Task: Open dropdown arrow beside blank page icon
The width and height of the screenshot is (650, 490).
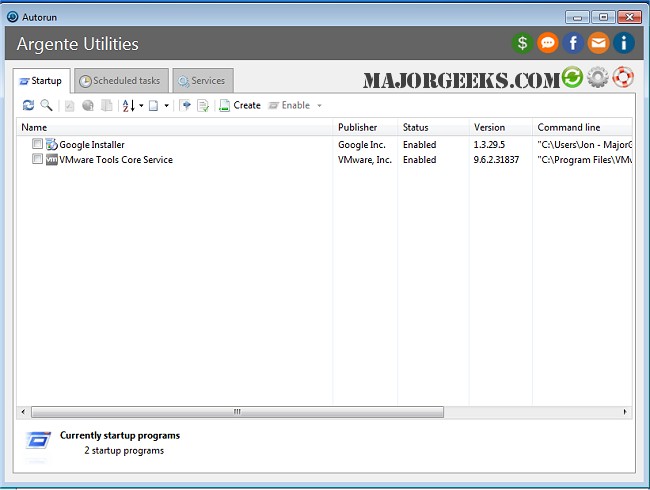Action: click(166, 106)
